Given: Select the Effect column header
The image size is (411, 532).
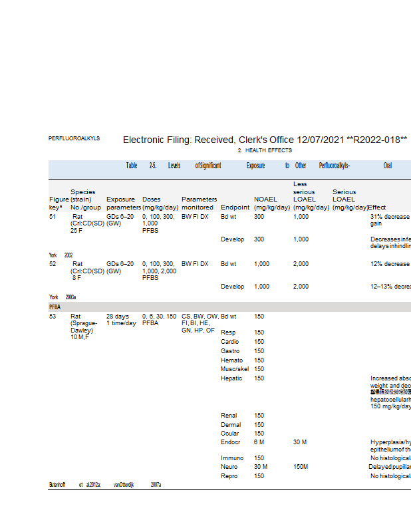Looking at the screenshot, I should click(377, 207).
